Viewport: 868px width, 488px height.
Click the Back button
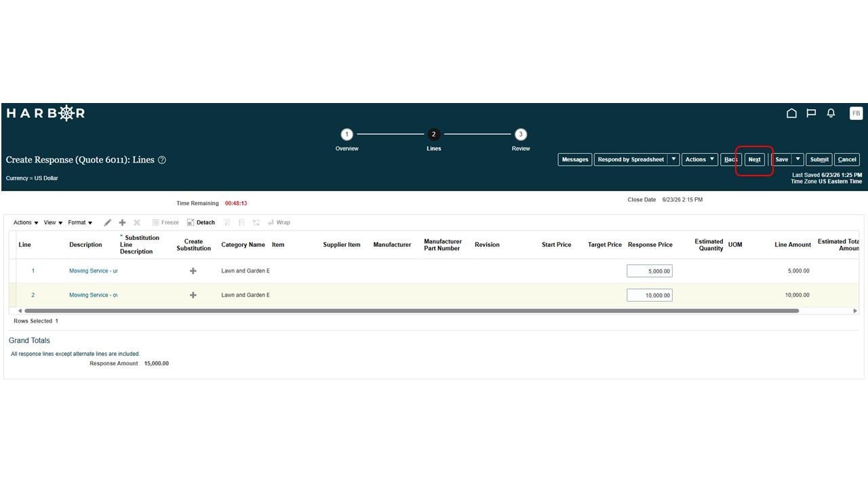click(730, 159)
